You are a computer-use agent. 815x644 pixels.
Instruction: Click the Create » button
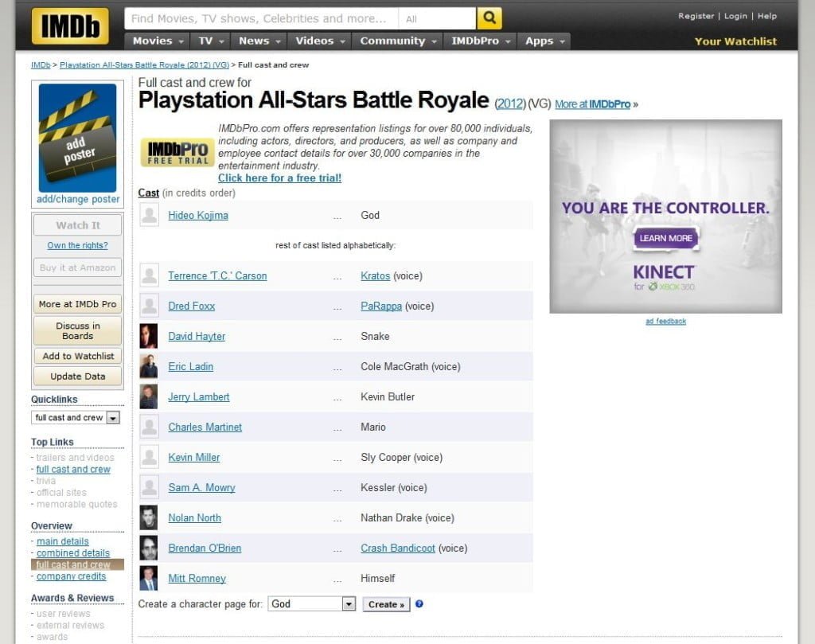[x=386, y=604]
